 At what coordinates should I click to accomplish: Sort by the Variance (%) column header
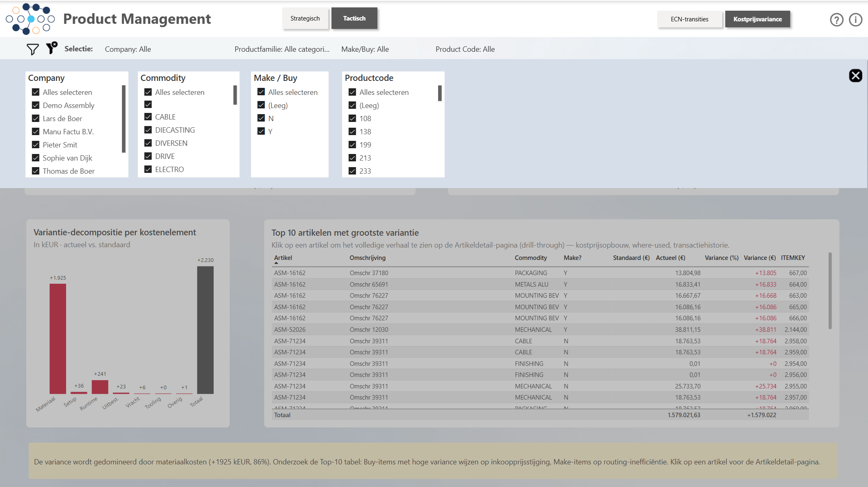click(x=722, y=258)
